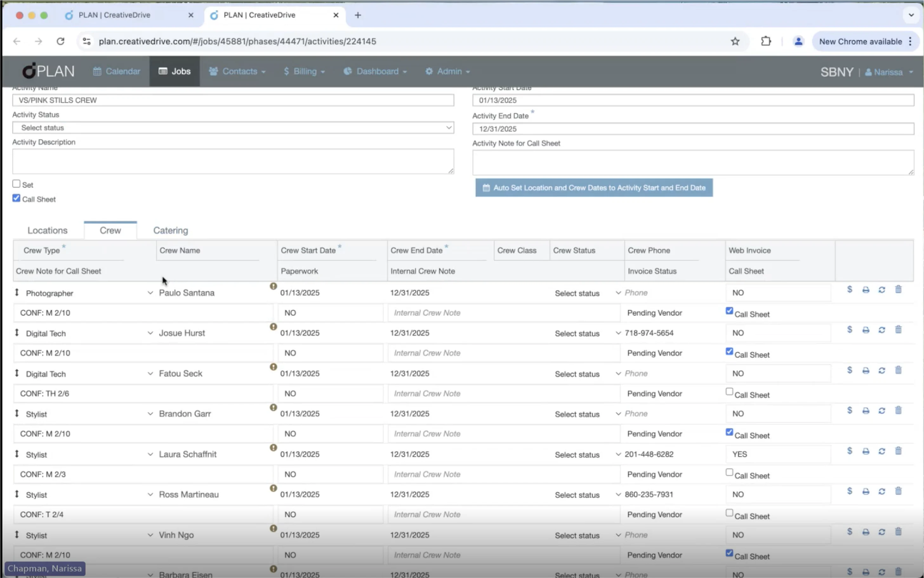This screenshot has width=924, height=578.
Task: Click the Activity Description text area
Action: 233,161
